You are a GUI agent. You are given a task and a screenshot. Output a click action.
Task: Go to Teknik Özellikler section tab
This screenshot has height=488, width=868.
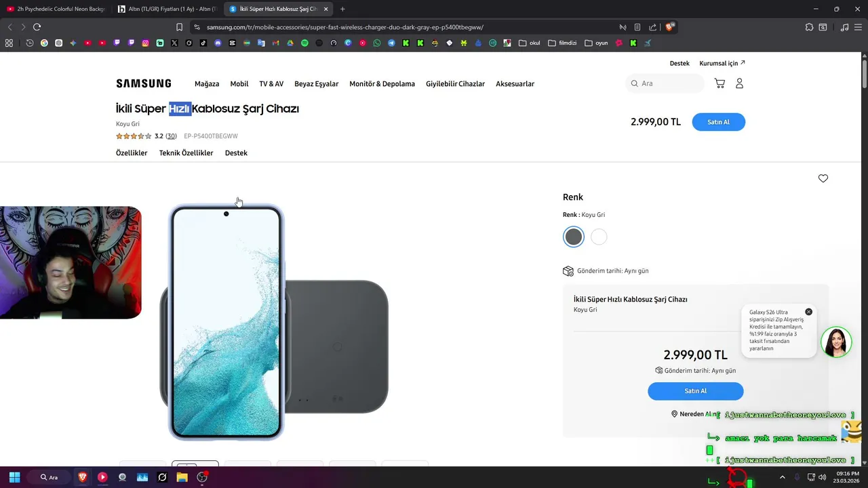point(186,153)
